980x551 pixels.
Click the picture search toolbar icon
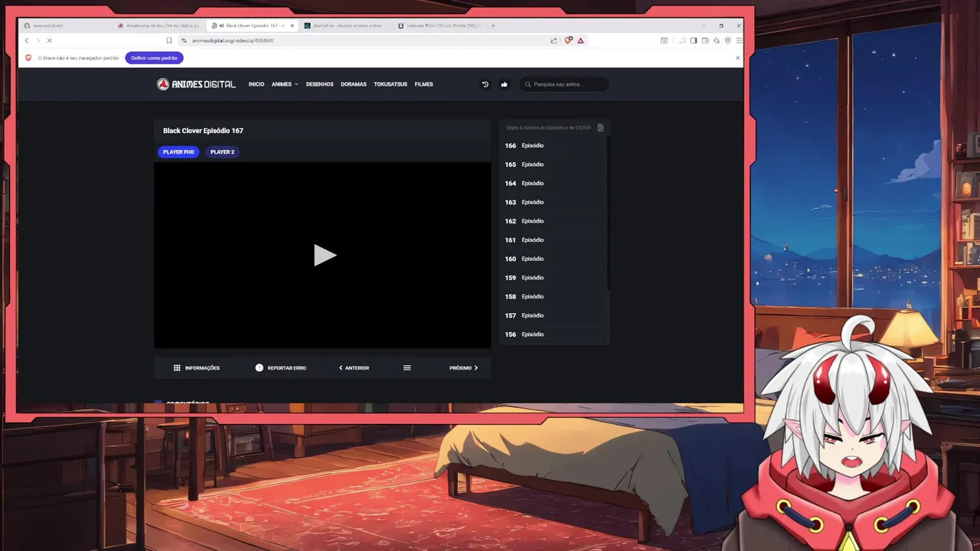pyautogui.click(x=664, y=41)
